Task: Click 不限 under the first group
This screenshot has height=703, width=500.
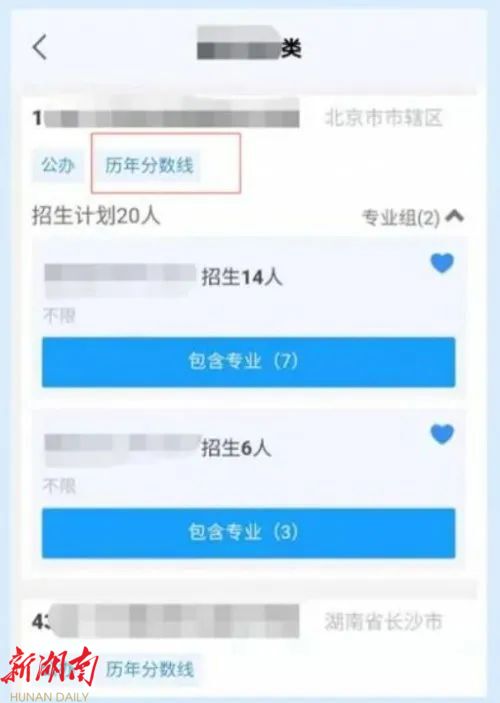Action: pos(59,316)
